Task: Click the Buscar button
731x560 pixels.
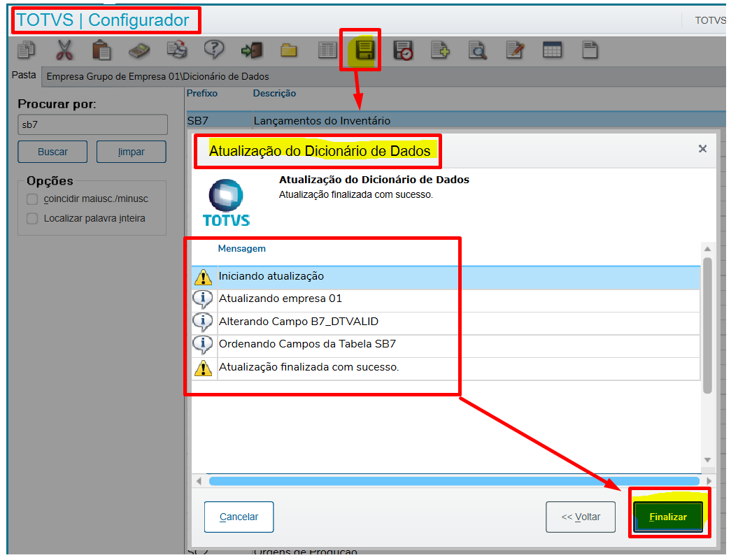Action: point(52,152)
